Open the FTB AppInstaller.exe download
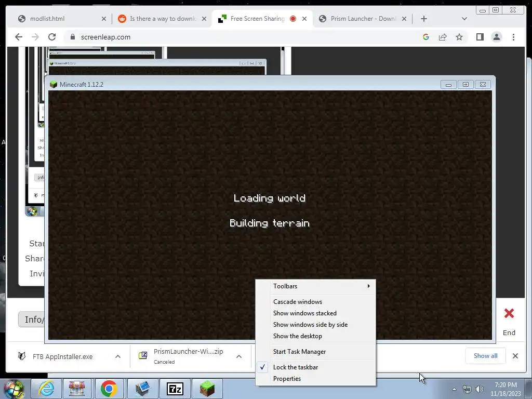Viewport: 532px width, 399px height. click(62, 356)
